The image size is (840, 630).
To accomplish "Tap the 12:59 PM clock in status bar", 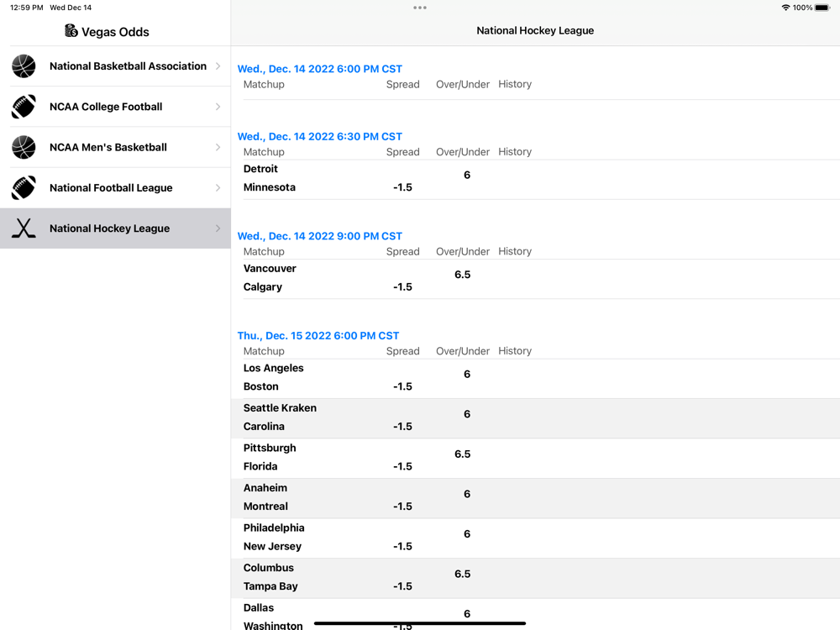I will [27, 8].
